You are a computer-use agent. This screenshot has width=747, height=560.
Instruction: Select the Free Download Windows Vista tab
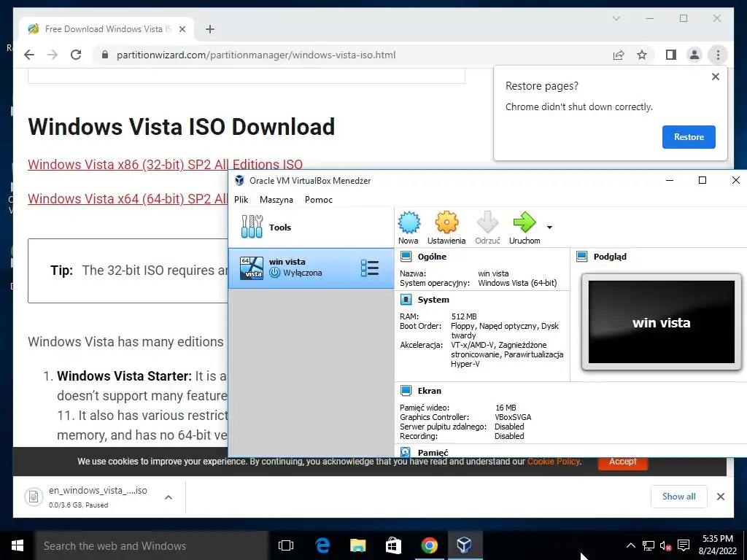(107, 29)
